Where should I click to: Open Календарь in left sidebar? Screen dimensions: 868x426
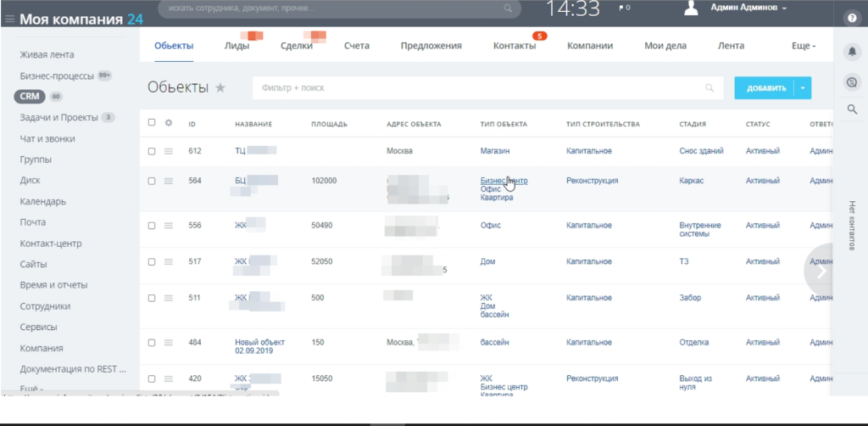tap(43, 202)
